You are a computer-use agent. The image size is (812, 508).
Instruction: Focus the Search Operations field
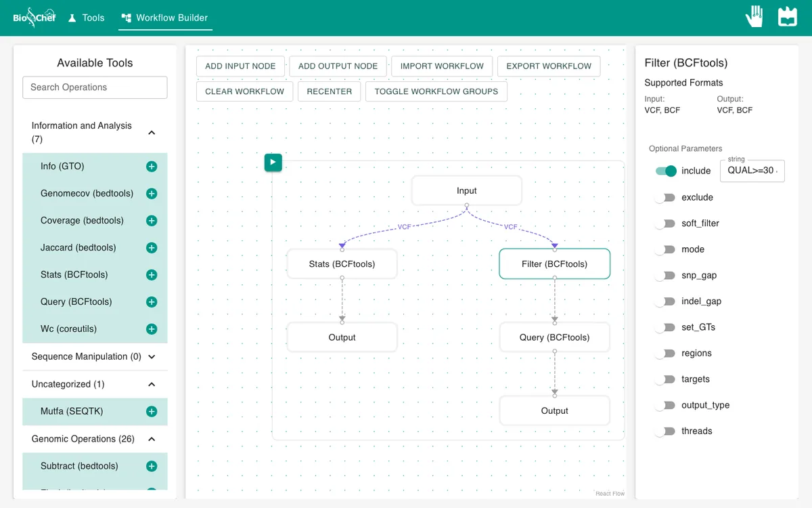(95, 87)
